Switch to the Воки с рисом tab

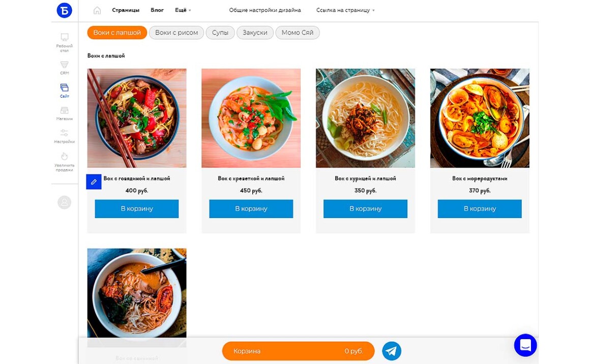[176, 33]
